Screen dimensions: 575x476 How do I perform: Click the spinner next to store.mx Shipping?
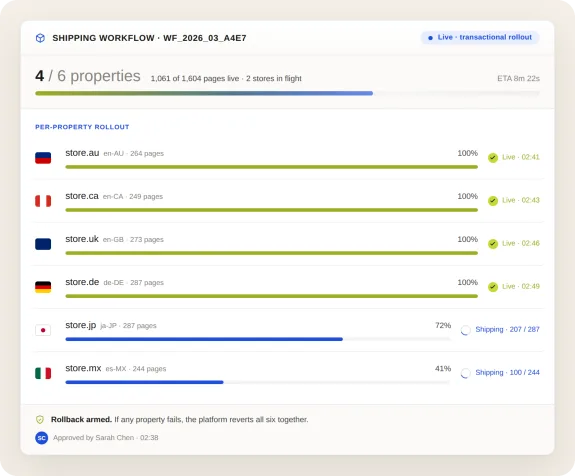[x=465, y=373]
